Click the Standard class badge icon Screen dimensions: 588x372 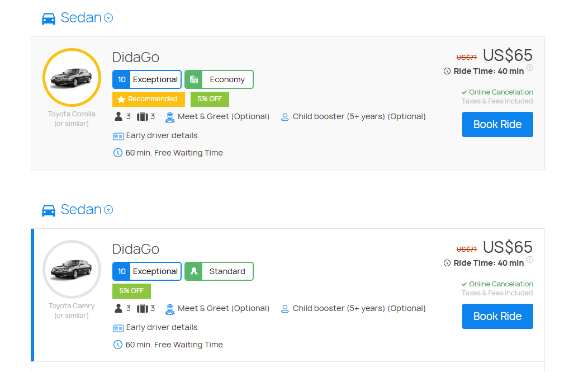(x=194, y=271)
